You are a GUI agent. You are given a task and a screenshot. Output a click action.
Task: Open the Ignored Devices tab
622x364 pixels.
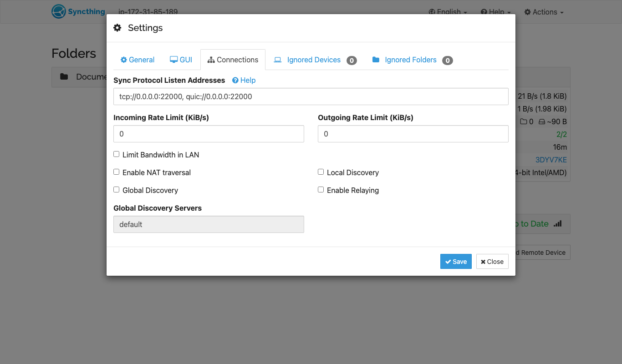[315, 60]
